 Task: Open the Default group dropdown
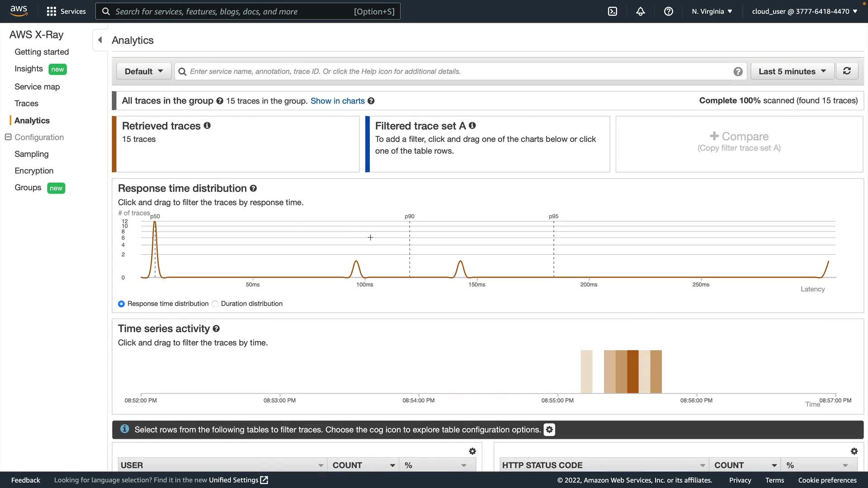pos(143,71)
